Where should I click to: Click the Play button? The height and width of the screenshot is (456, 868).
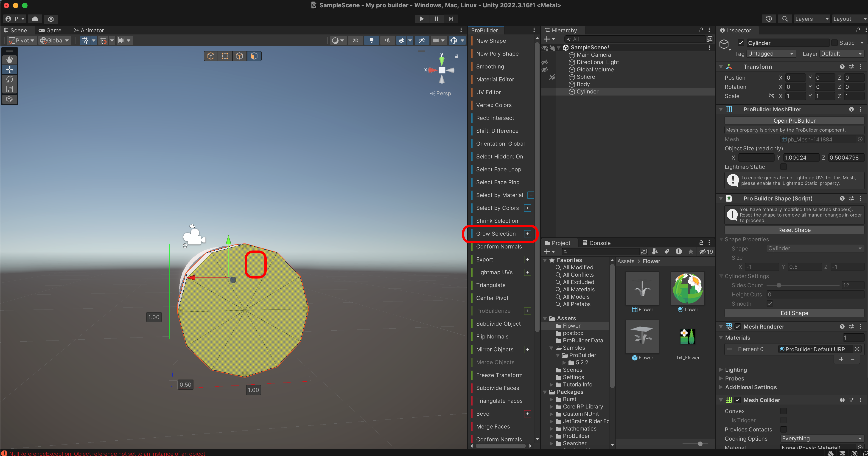point(421,19)
